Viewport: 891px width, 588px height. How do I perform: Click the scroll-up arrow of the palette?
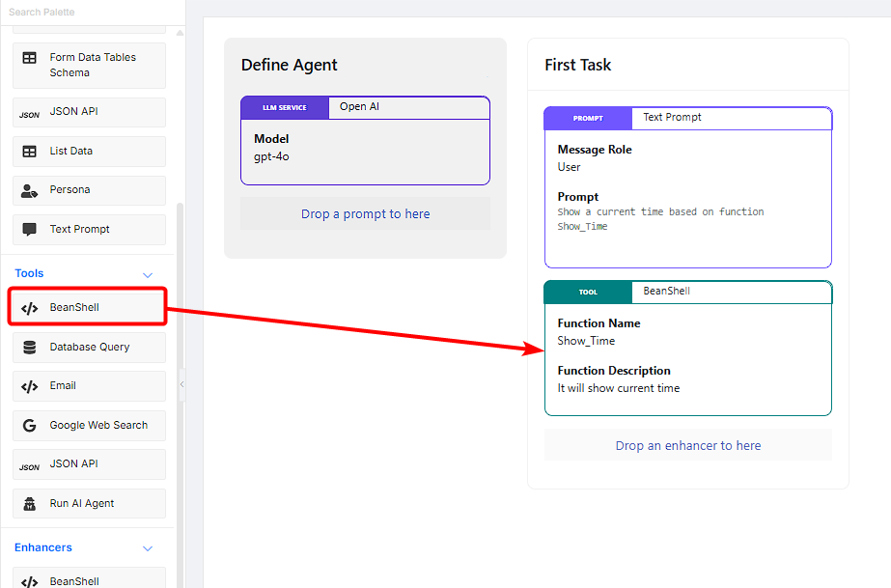(x=181, y=33)
